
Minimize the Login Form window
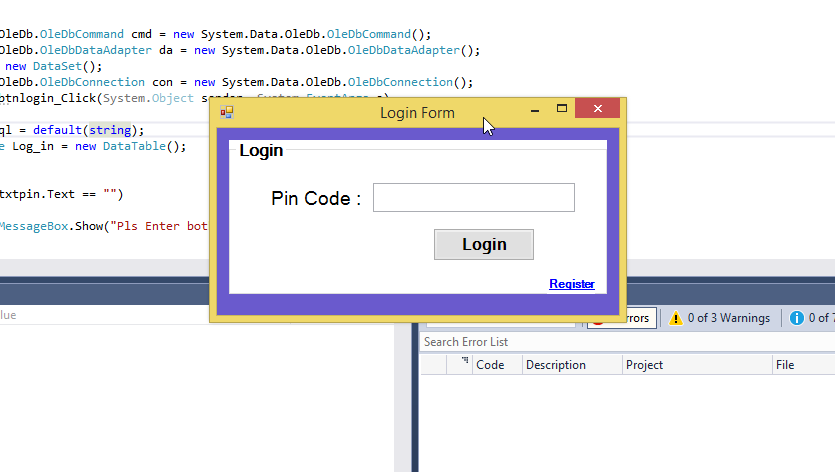[535, 109]
